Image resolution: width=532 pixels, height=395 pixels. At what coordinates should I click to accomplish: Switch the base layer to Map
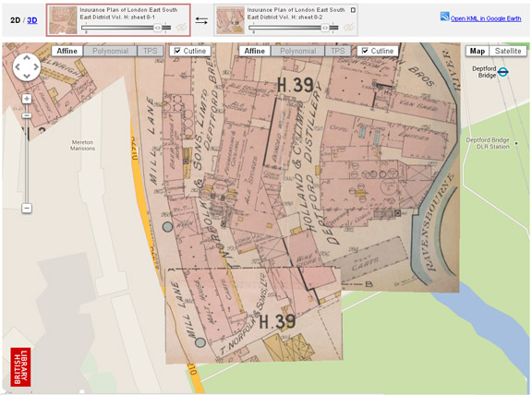point(478,51)
